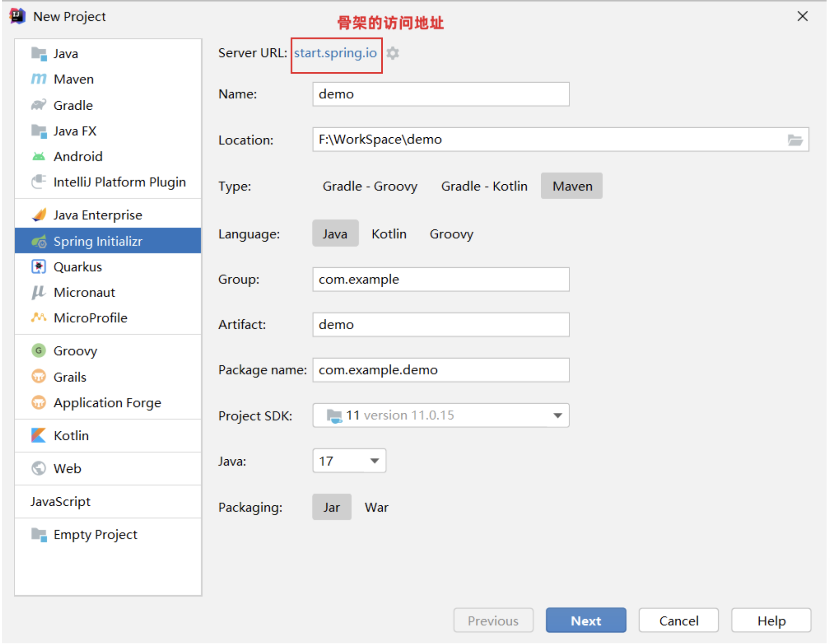
Task: Click the Next button
Action: (585, 620)
